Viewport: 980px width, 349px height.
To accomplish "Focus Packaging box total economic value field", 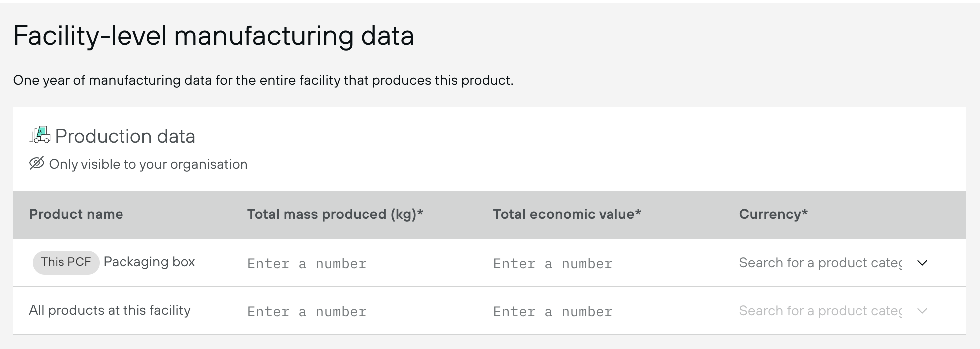I will pos(605,263).
